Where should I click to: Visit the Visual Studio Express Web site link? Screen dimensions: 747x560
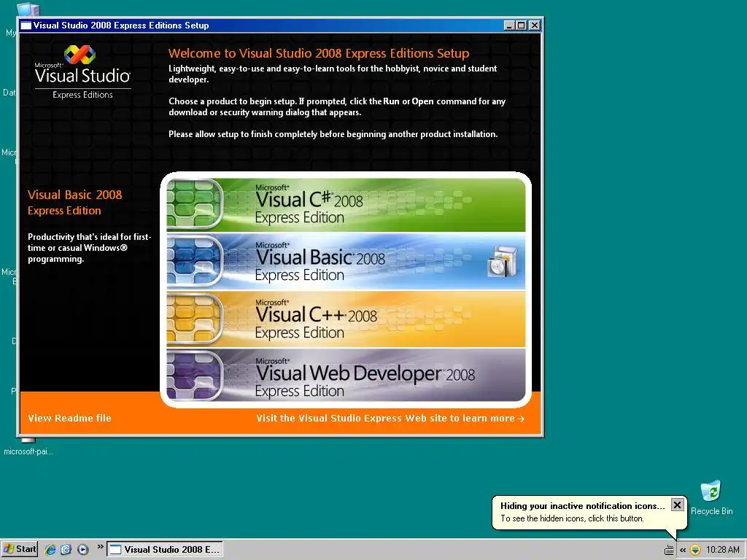(x=390, y=418)
